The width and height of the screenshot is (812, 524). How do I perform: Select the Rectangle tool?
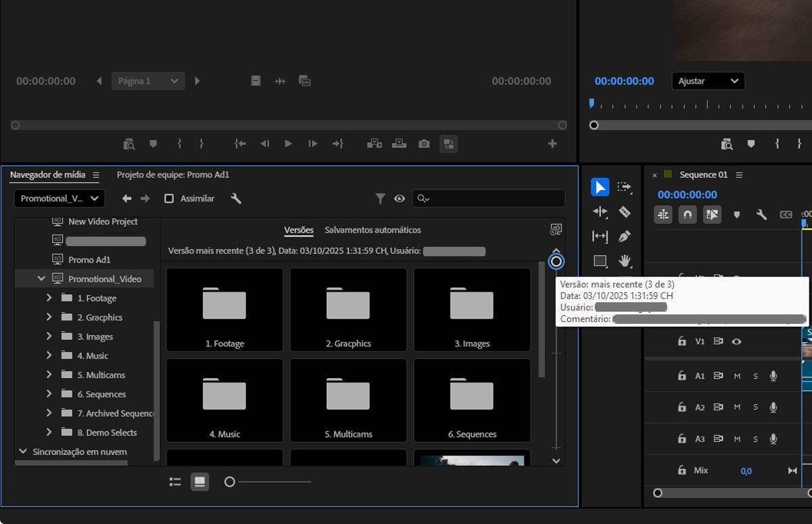(x=599, y=260)
